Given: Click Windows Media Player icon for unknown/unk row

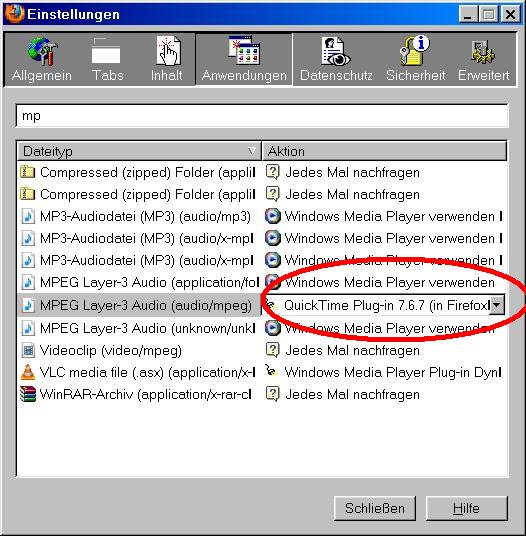Looking at the screenshot, I should click(273, 328).
